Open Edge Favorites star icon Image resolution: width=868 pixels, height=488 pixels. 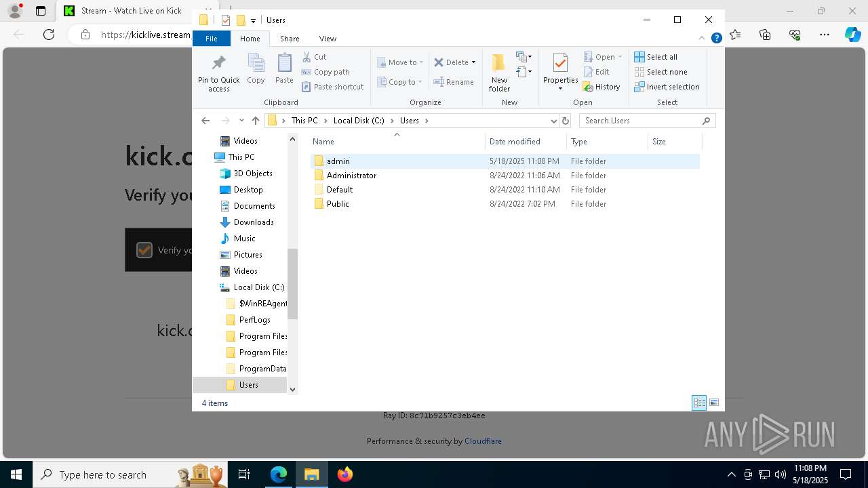736,35
